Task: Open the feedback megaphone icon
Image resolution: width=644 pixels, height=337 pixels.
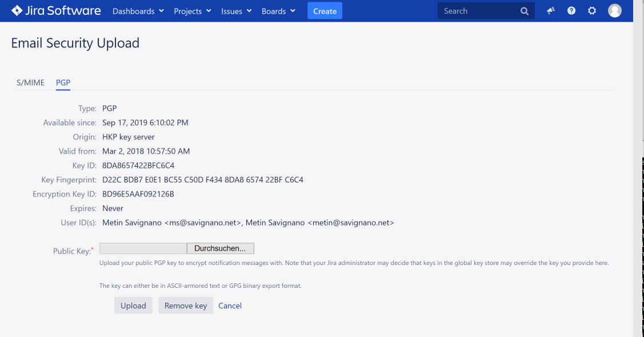Action: tap(551, 11)
